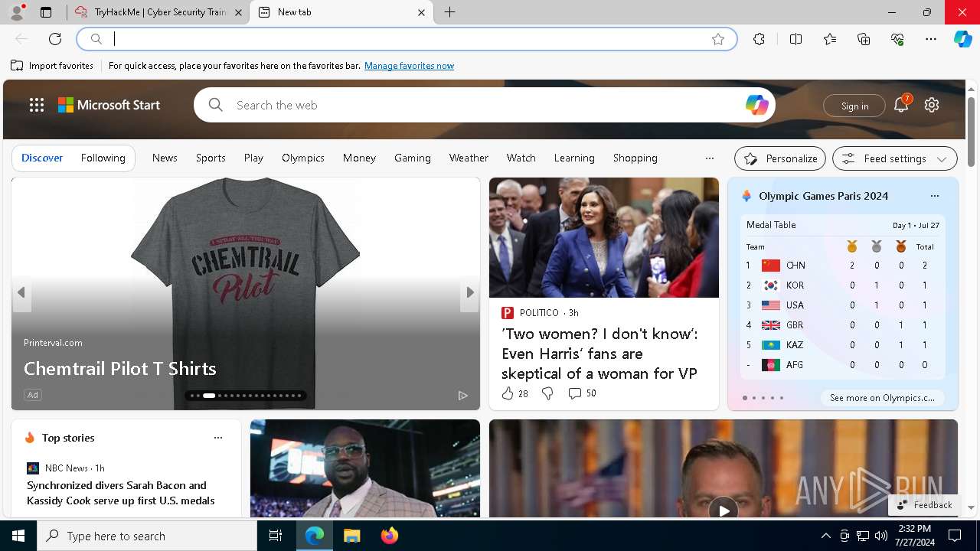Open Edge Settings and more menu
Viewport: 980px width, 551px height.
click(931, 39)
